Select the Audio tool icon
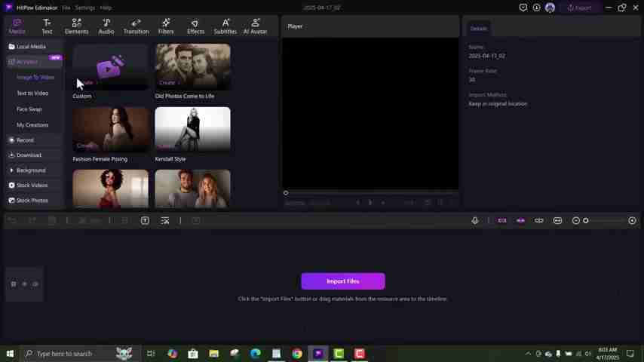 tap(106, 26)
